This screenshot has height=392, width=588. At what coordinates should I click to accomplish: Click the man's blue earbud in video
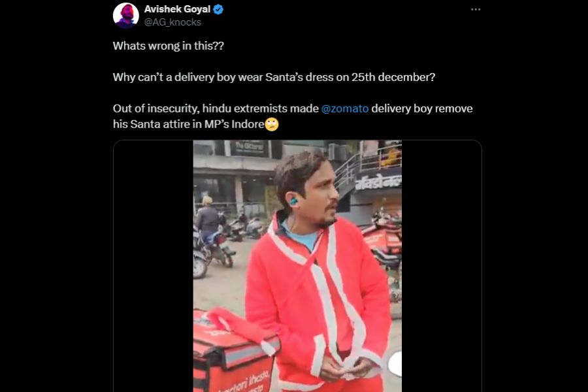[295, 202]
